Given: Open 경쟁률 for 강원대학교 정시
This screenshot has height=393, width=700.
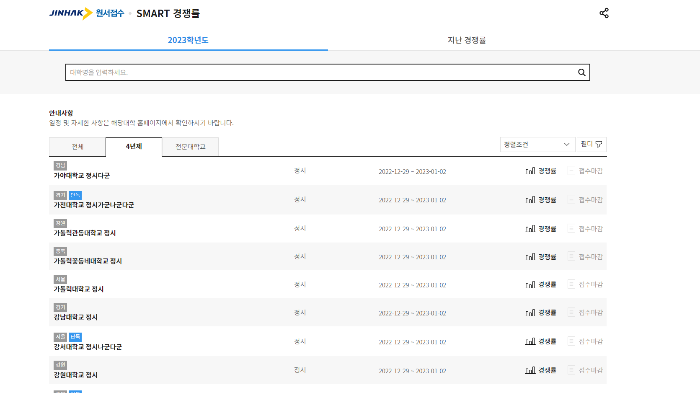Looking at the screenshot, I should [x=541, y=370].
